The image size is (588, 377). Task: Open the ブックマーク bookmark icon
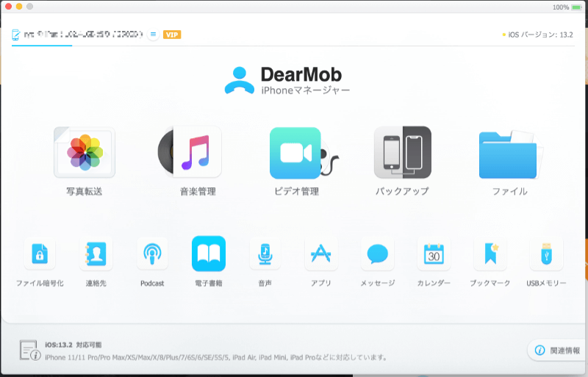490,254
